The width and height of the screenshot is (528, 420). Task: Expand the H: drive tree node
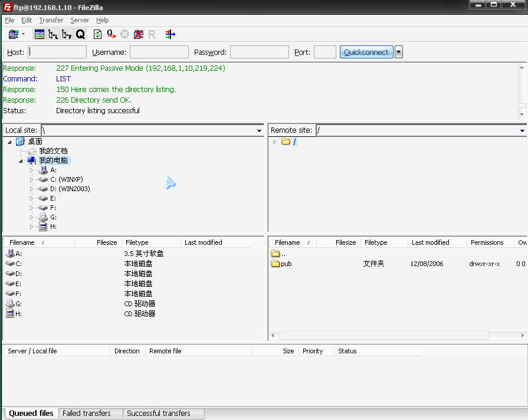point(31,227)
